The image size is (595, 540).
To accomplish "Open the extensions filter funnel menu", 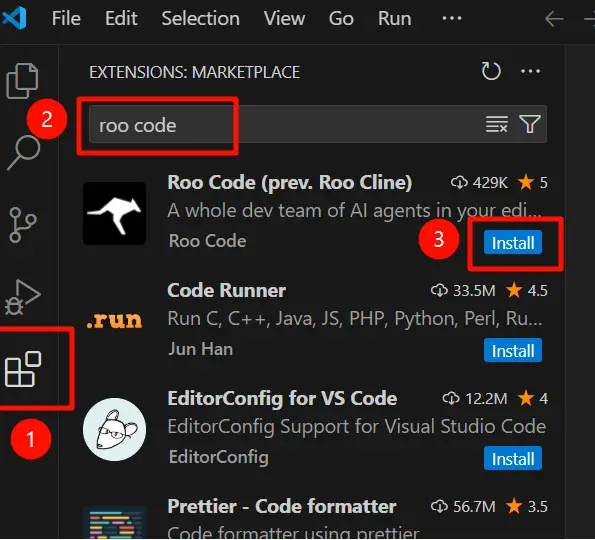I will coord(530,124).
